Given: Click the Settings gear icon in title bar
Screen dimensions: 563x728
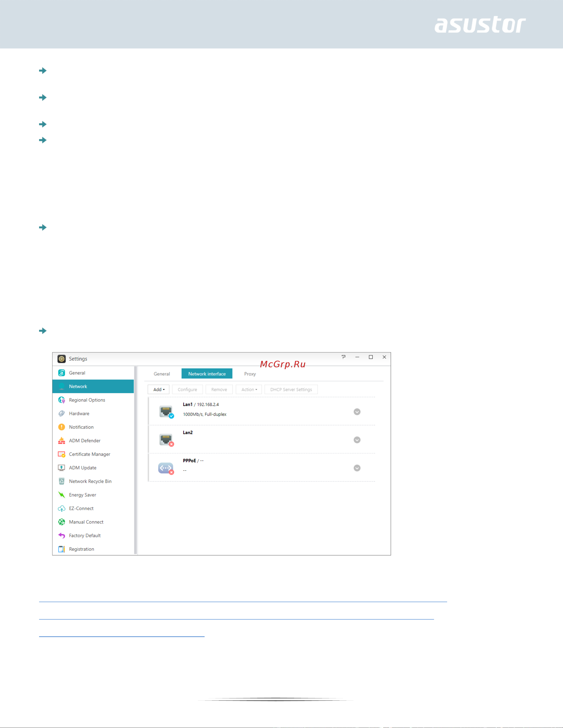Looking at the screenshot, I should 61,359.
